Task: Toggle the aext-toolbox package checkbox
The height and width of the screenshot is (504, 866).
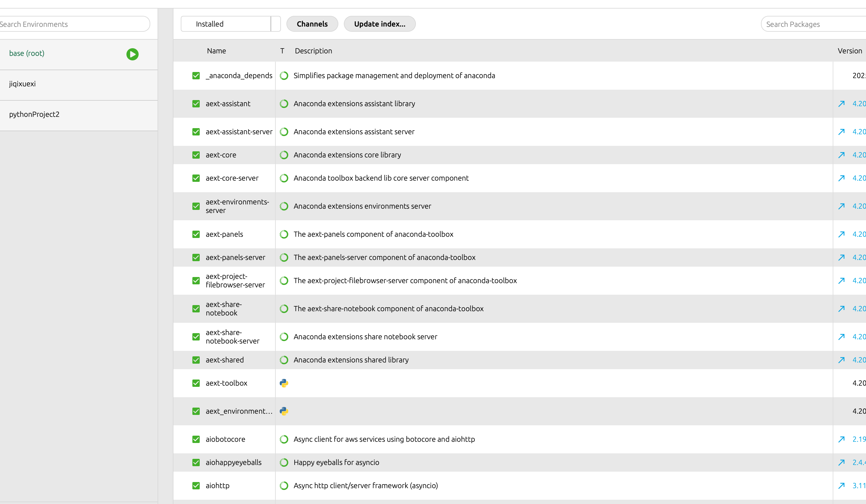Action: tap(196, 383)
